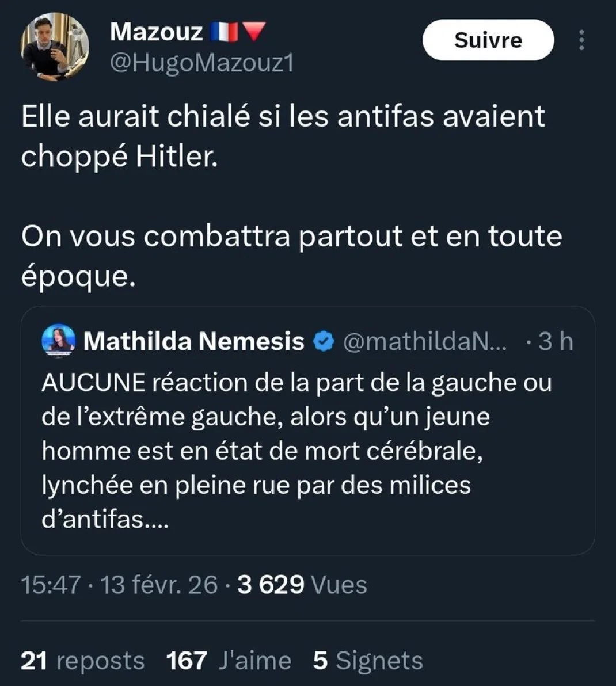Click the main tweet text about Hitler

point(282,136)
